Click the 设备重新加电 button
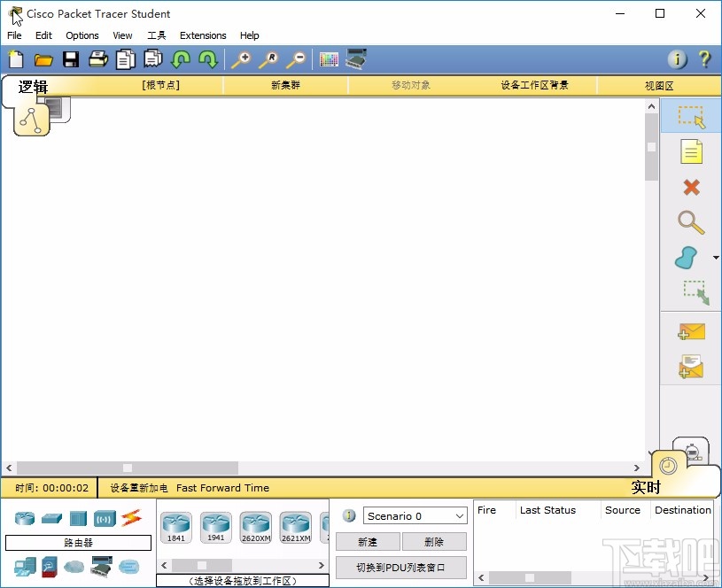Screen dimensions: 722x588 click(138, 488)
